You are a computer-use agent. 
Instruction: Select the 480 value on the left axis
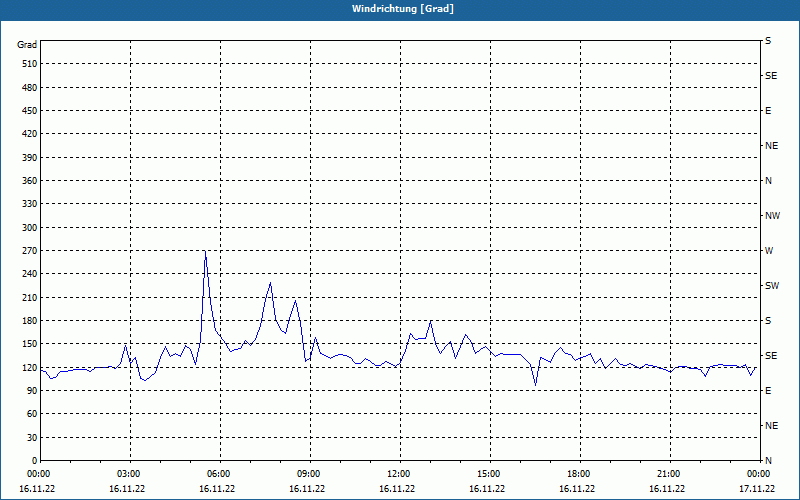point(30,87)
